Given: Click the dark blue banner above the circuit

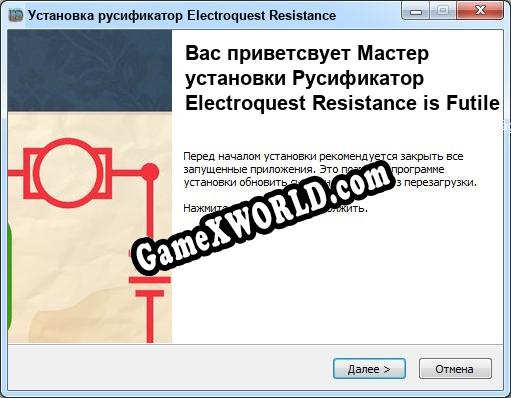Looking at the screenshot, I should point(90,71).
